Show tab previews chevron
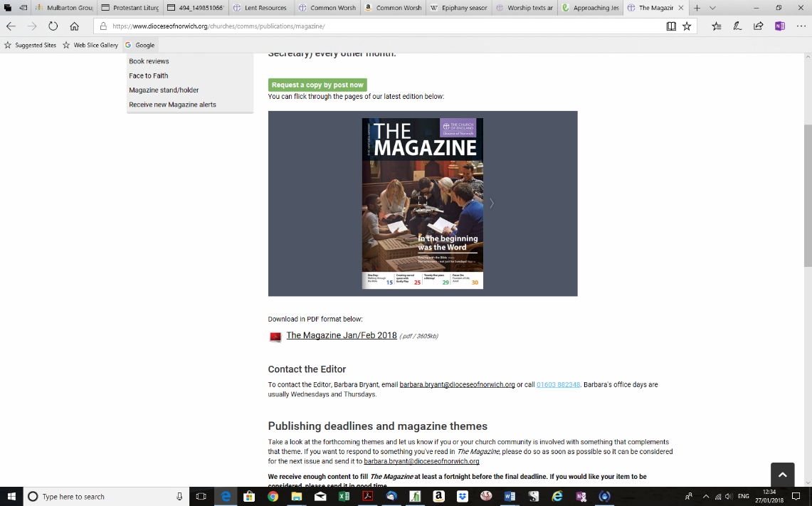812x506 pixels. 712,8
